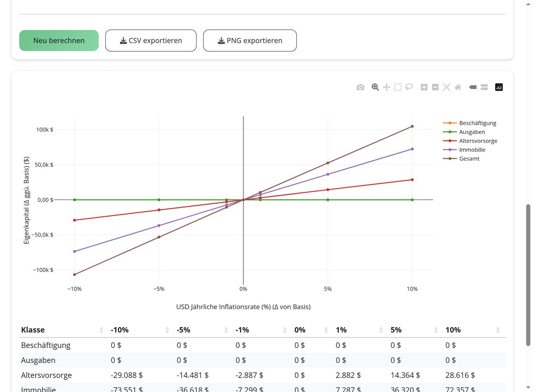
Task: Select the Zoom magnifier tool in chart toolbar
Action: click(x=375, y=87)
